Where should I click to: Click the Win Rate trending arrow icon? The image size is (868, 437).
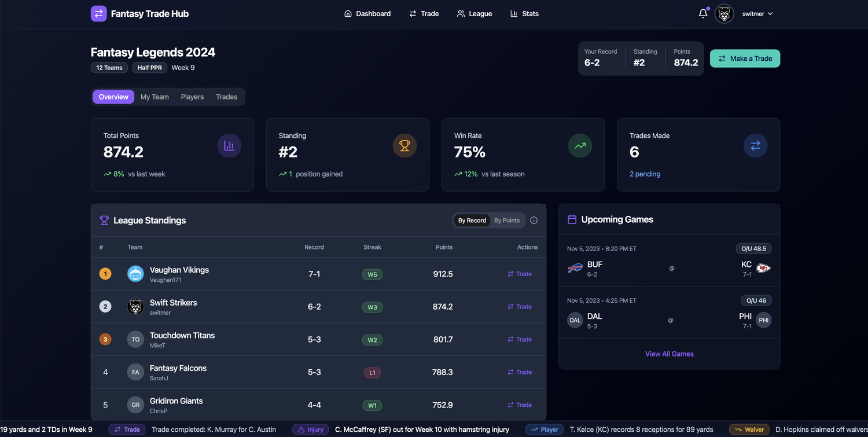pyautogui.click(x=580, y=146)
